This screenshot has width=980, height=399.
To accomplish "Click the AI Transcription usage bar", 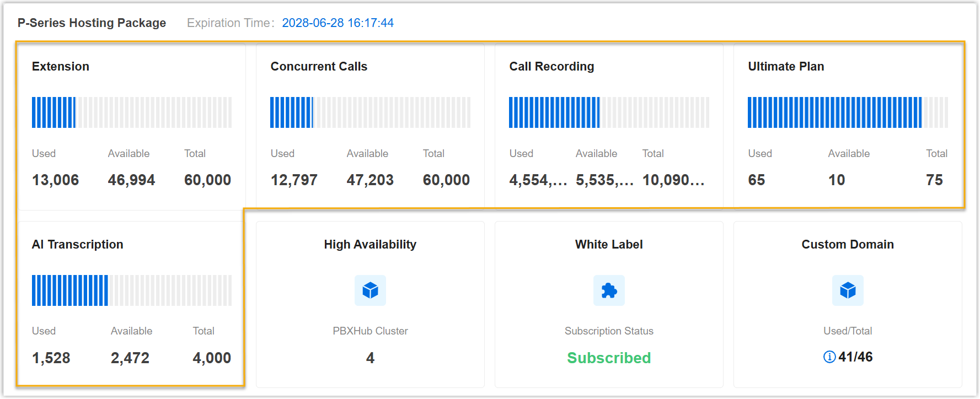I will (x=131, y=290).
